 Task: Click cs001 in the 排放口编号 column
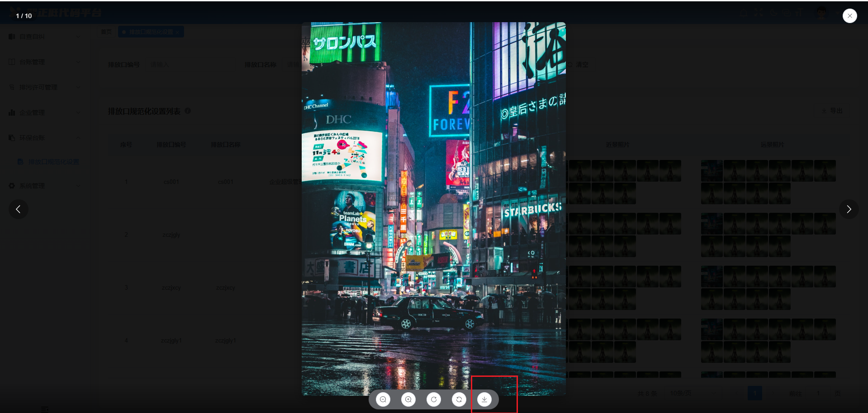171,182
